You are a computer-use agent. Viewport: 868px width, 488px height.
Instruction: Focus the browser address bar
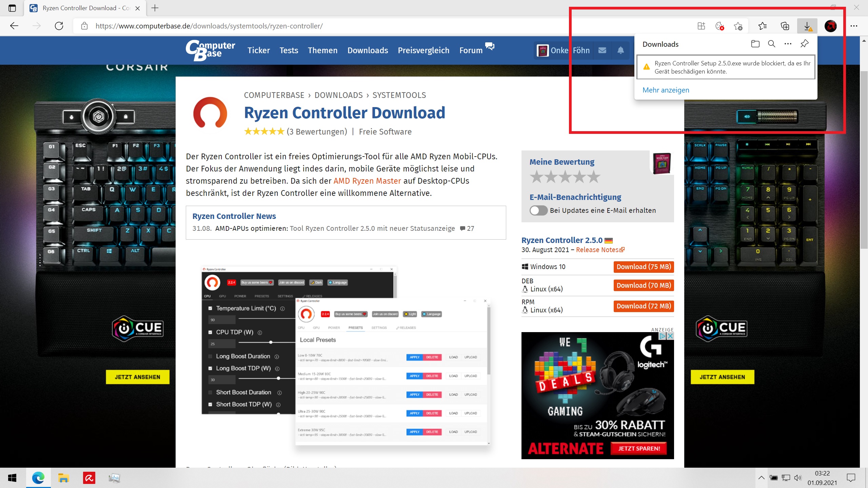point(387,26)
